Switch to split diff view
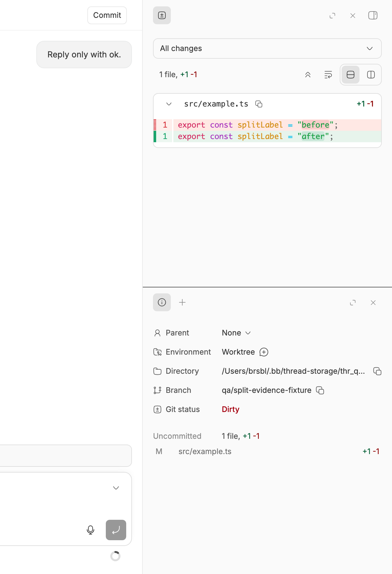 [x=371, y=75]
